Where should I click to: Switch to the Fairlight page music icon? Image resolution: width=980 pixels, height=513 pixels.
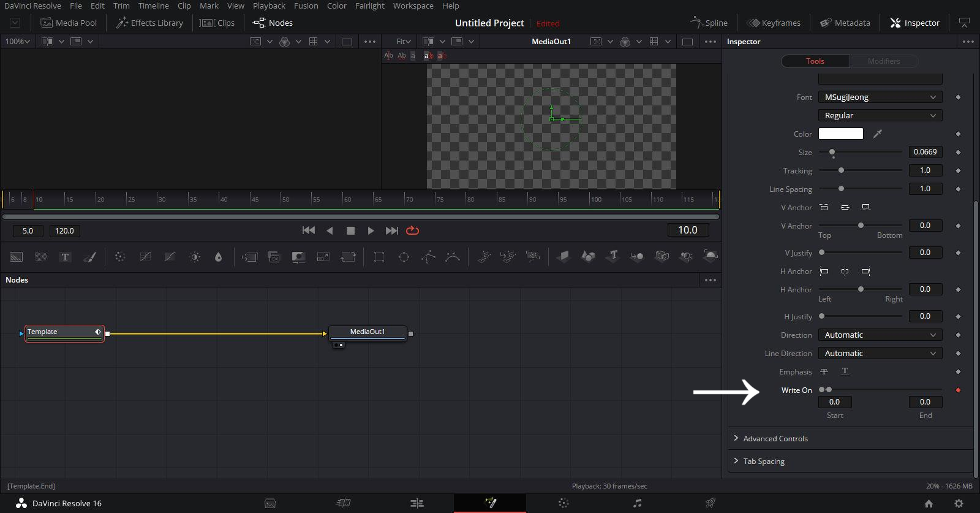(637, 503)
